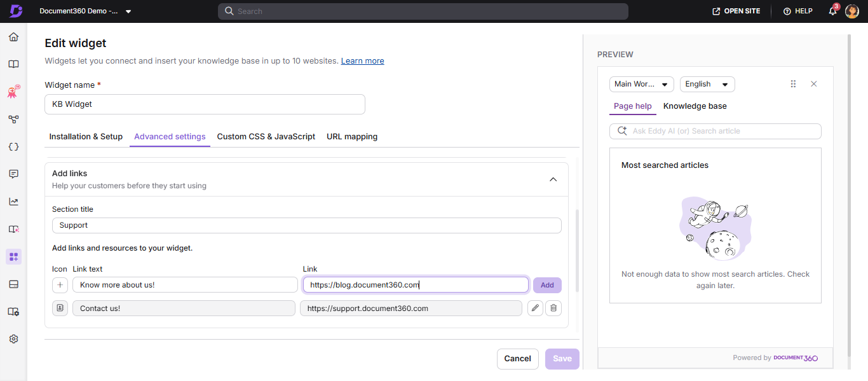
Task: Focus the Widget name input field
Action: (205, 104)
